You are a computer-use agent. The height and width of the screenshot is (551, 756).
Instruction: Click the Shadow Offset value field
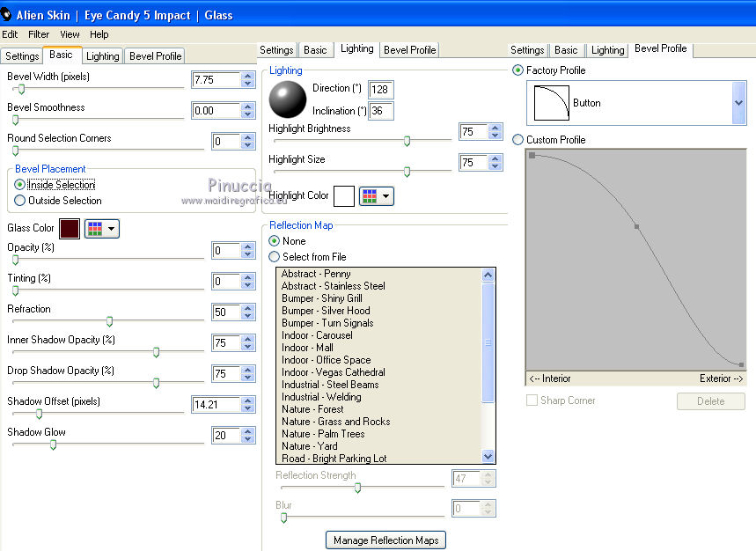click(216, 405)
